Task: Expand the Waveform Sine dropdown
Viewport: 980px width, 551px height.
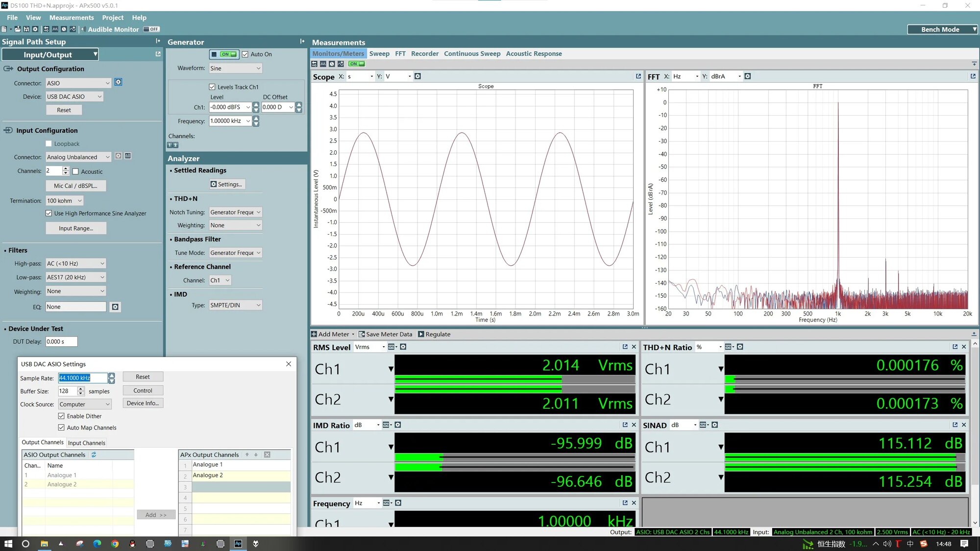Action: pyautogui.click(x=235, y=69)
